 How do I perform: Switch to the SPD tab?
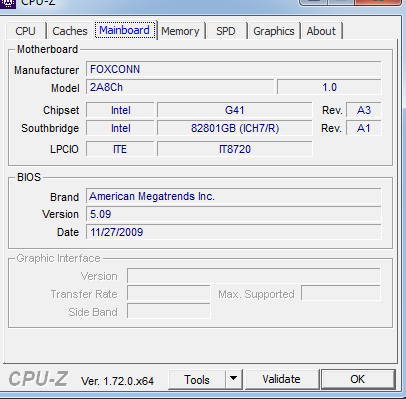coord(226,31)
